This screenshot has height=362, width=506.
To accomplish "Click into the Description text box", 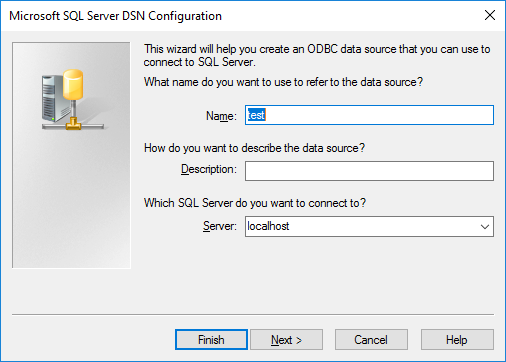I will pyautogui.click(x=369, y=171).
